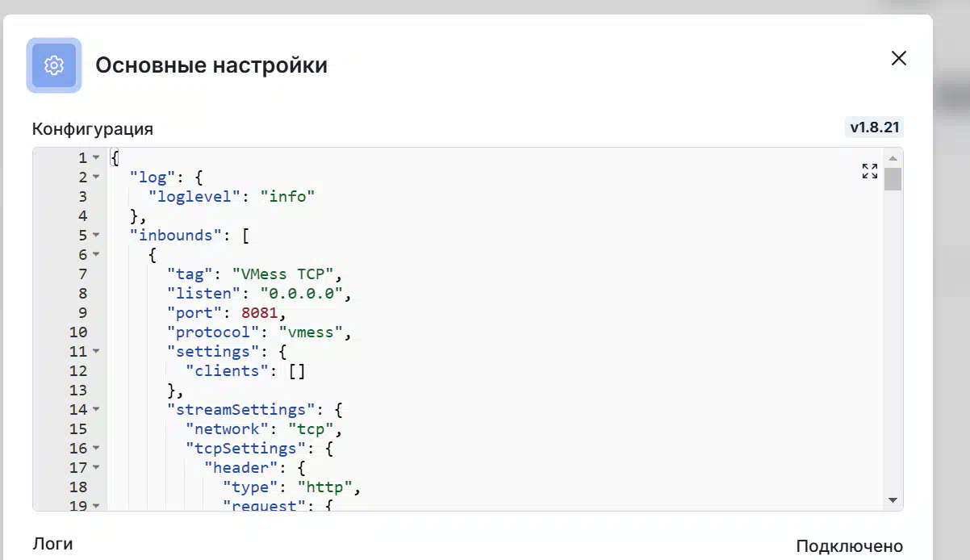This screenshot has width=970, height=560.
Task: Place cursor on "loglevel": "info" line
Action: (x=232, y=196)
